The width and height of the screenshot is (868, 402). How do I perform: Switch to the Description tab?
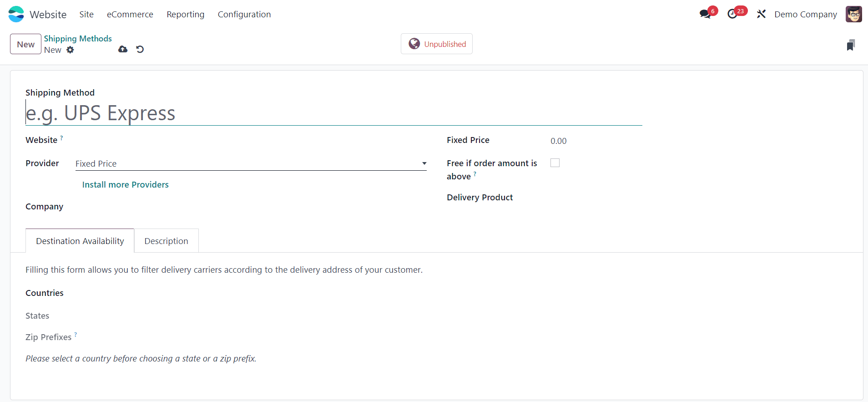(x=166, y=241)
